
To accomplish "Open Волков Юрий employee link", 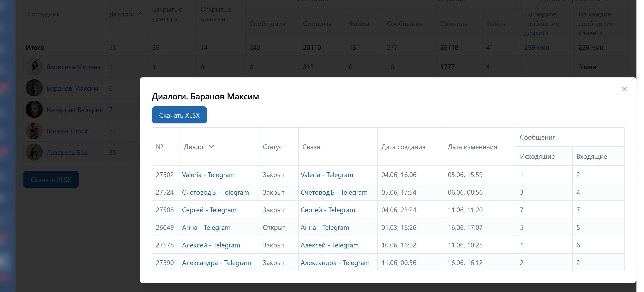I will pyautogui.click(x=67, y=131).
